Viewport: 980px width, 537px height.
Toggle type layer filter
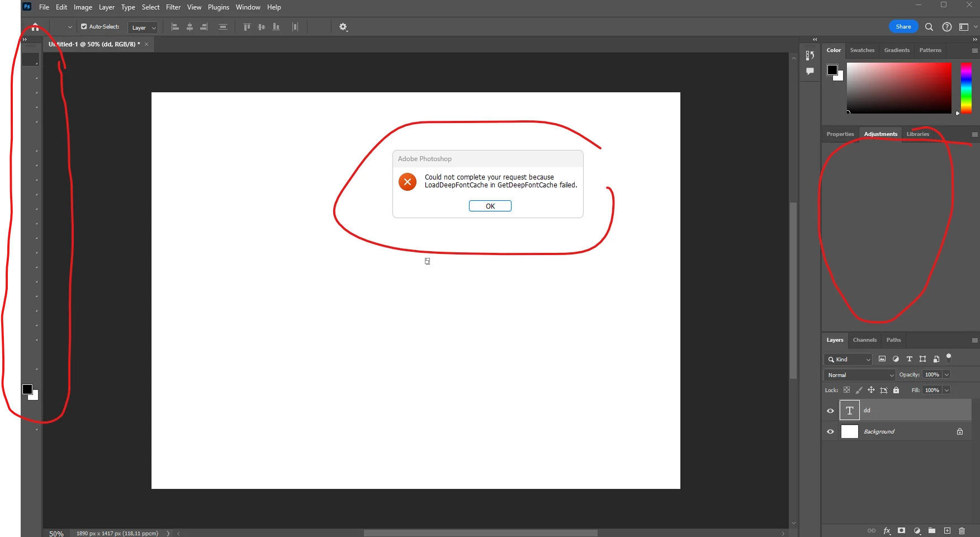coord(909,359)
